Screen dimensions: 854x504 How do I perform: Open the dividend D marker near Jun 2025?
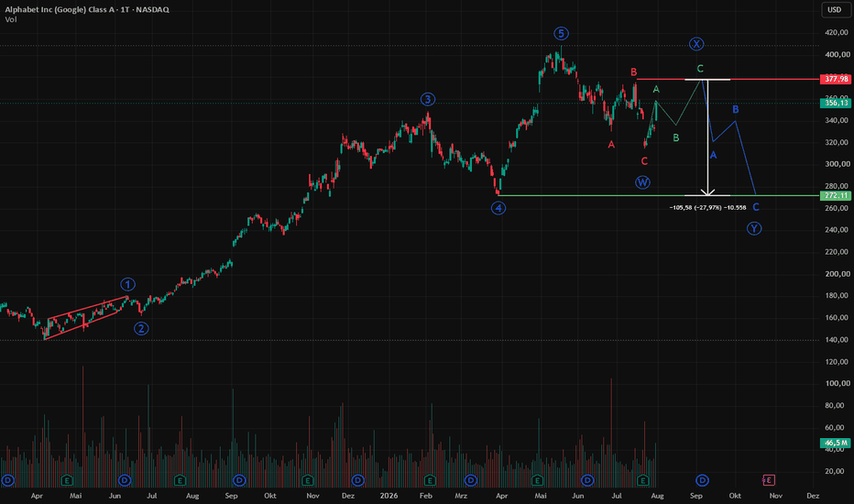(125, 480)
